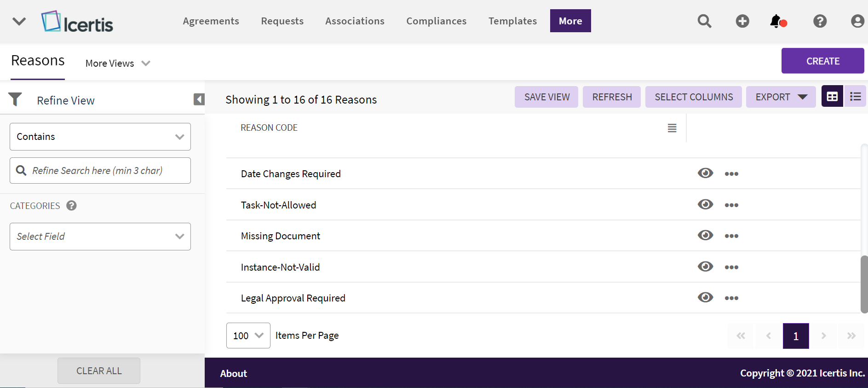Switch to grid tile view
868x388 pixels.
click(832, 97)
